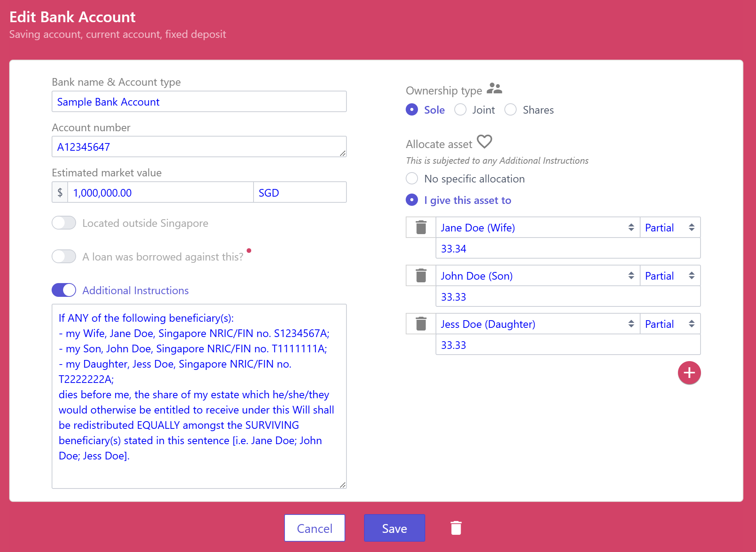The width and height of the screenshot is (756, 552).
Task: Select Joint ownership type
Action: click(x=460, y=110)
